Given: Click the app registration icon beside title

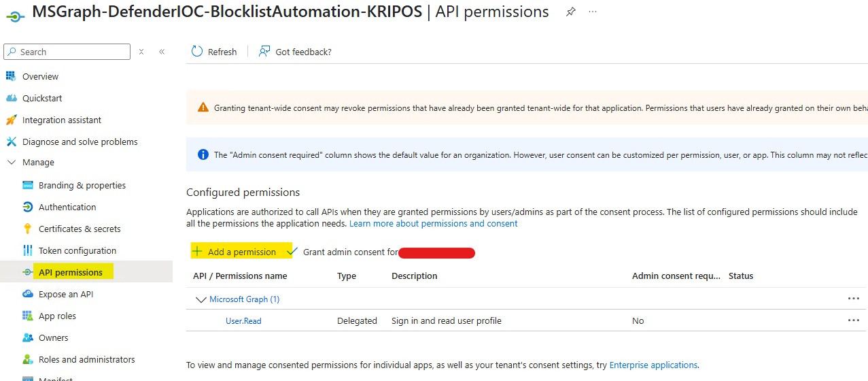Looking at the screenshot, I should (16, 16).
